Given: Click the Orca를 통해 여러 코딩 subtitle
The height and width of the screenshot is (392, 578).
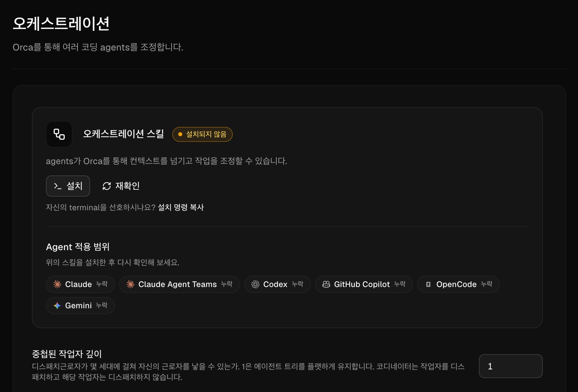Looking at the screenshot, I should [98, 47].
